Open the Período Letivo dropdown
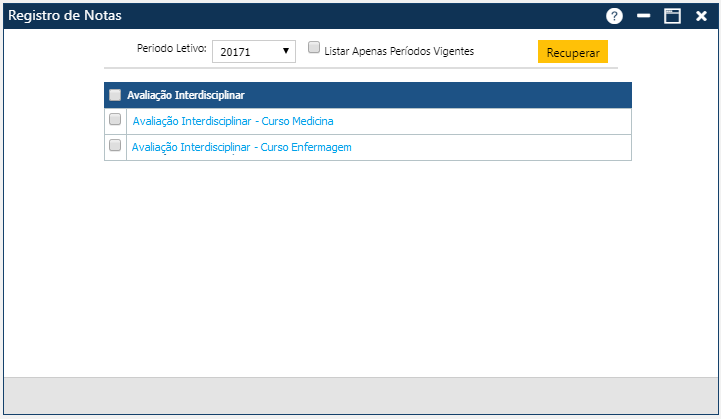 (x=253, y=51)
